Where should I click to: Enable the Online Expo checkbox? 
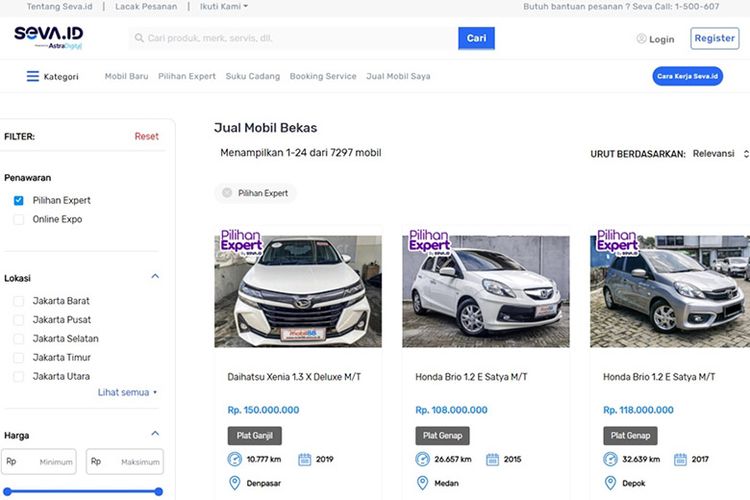tap(18, 219)
